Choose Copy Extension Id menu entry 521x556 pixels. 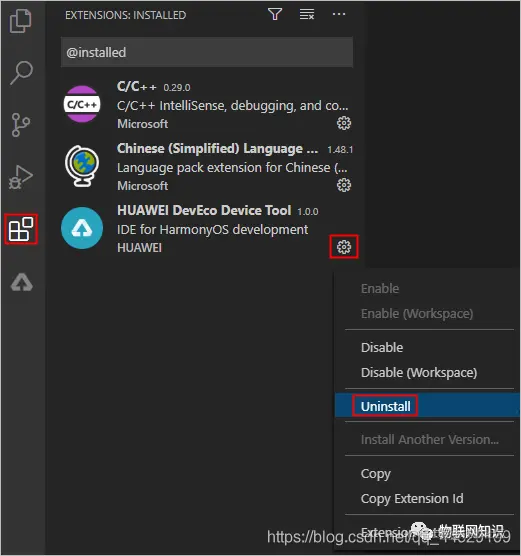412,499
